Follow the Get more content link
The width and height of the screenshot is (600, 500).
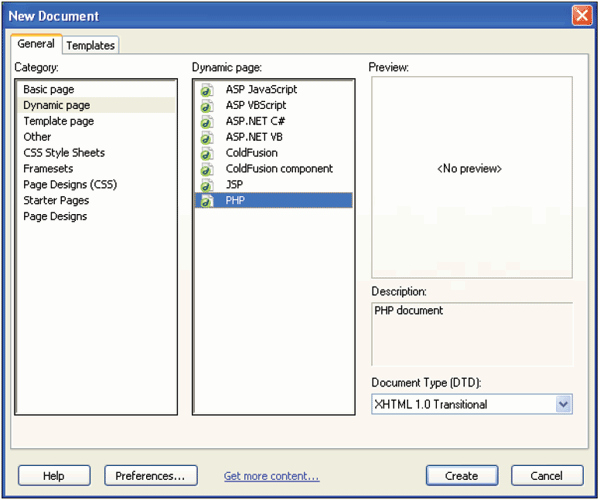point(271,476)
